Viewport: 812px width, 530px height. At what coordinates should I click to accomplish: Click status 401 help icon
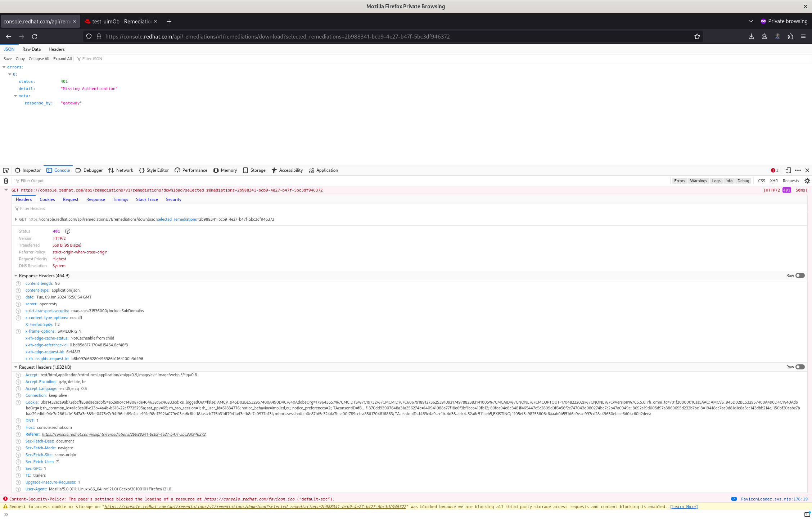[x=67, y=231]
